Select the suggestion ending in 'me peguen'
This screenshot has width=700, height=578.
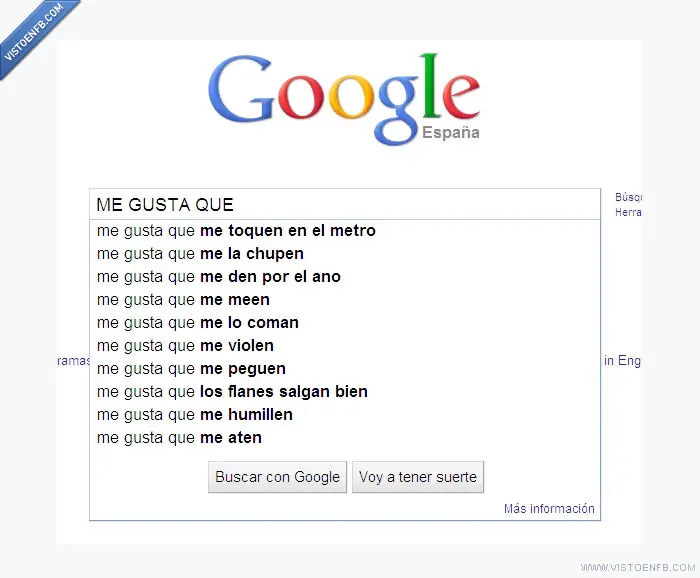click(x=191, y=369)
